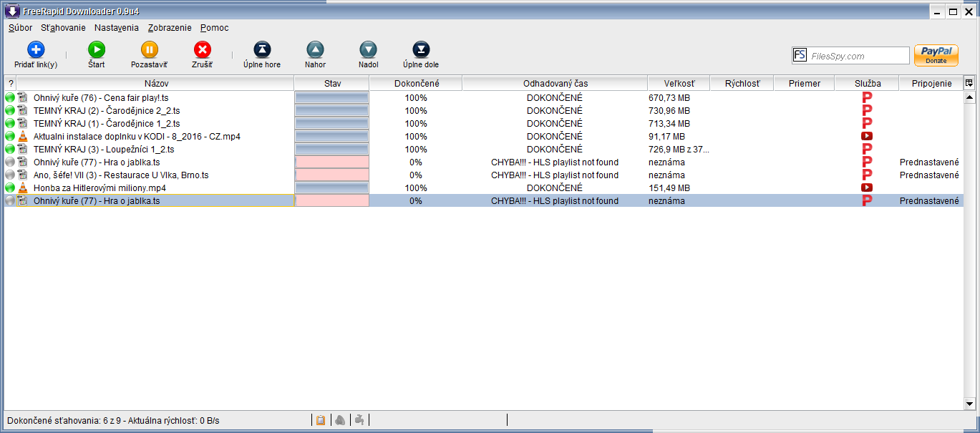
Task: Click red P service icon of Cena fair play
Action: click(x=867, y=97)
